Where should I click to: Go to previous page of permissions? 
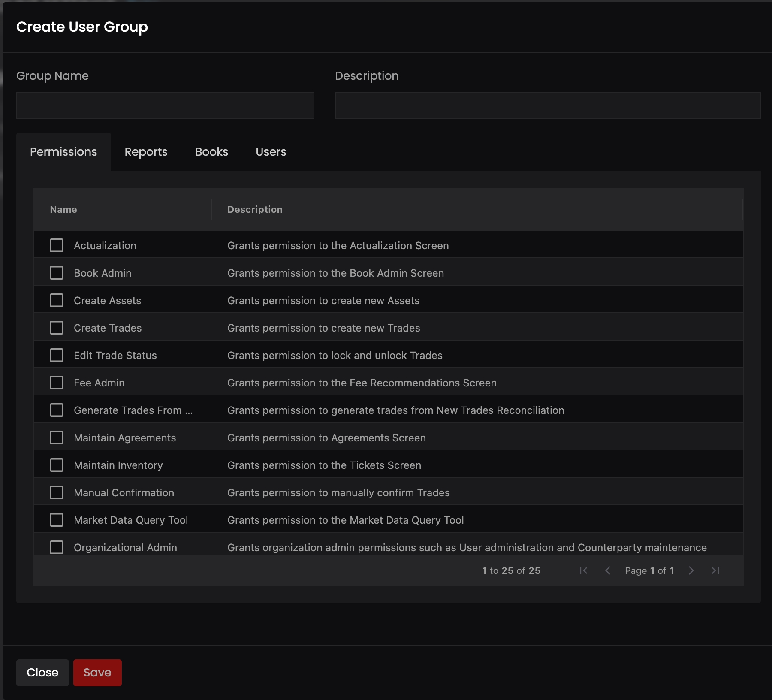[608, 570]
